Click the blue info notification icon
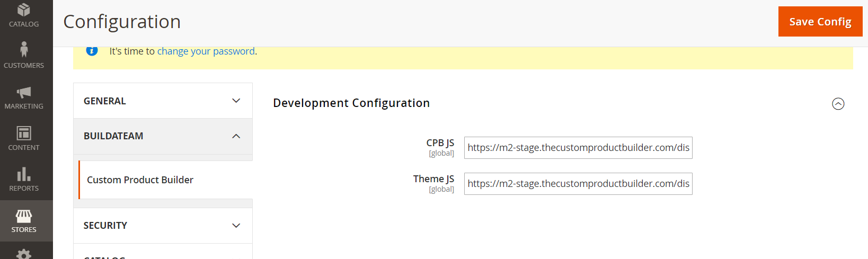The width and height of the screenshot is (868, 259). pos(92,51)
